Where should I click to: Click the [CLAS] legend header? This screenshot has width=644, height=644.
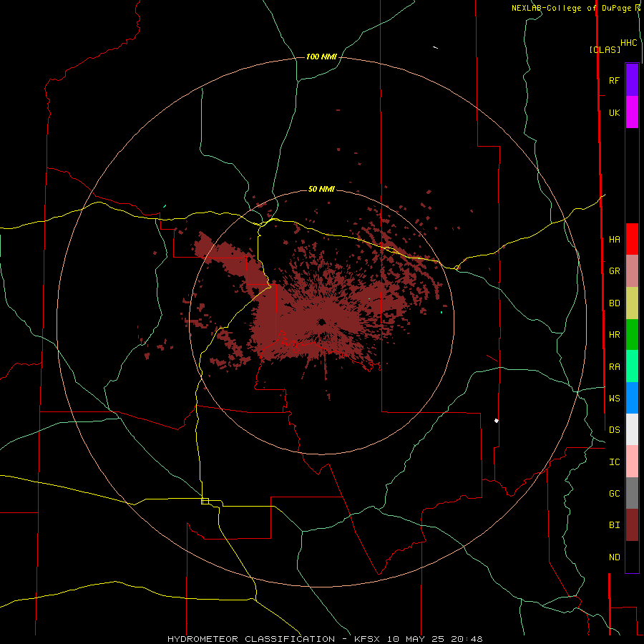(605, 49)
